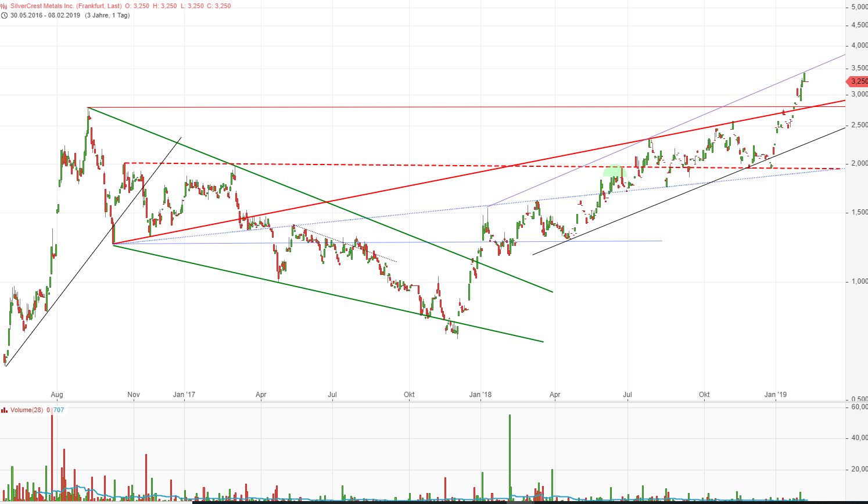868x504 pixels.
Task: Click the 0,500 price axis label
Action: (x=859, y=399)
